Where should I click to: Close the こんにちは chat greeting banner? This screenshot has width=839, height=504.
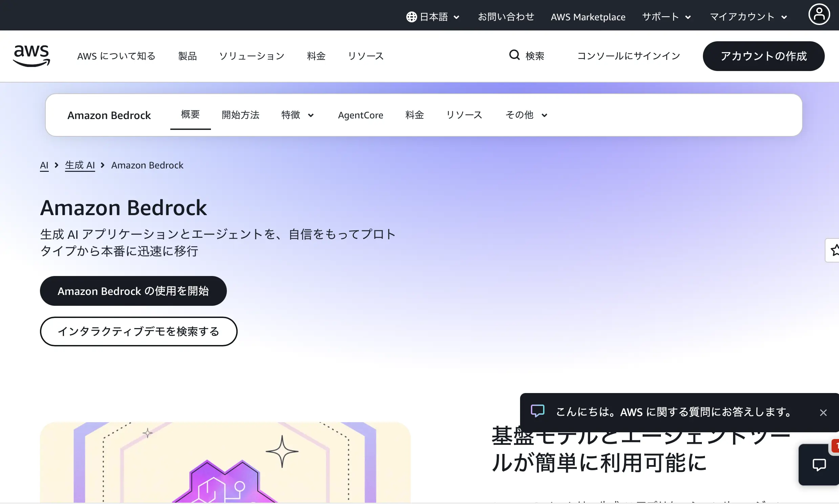(823, 412)
